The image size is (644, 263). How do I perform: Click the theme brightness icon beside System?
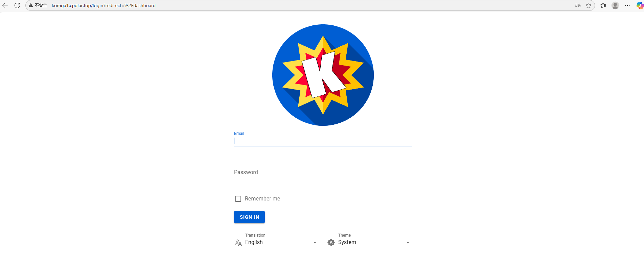point(331,242)
